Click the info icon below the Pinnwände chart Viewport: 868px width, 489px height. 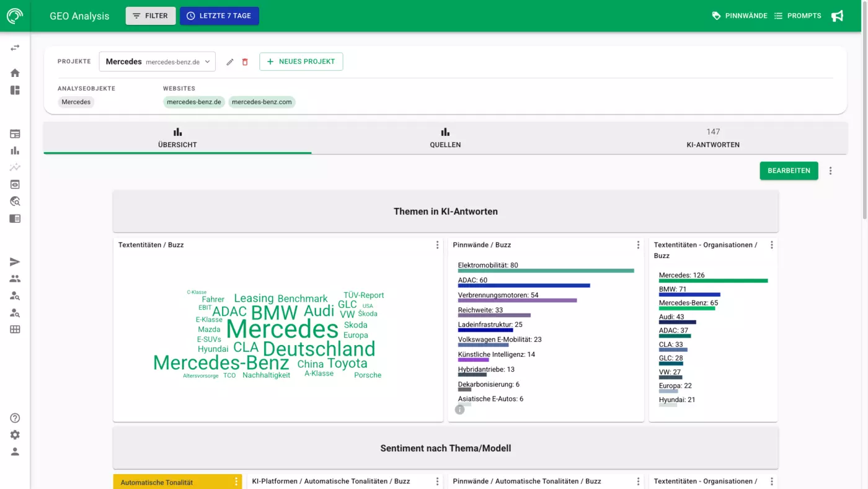click(459, 410)
